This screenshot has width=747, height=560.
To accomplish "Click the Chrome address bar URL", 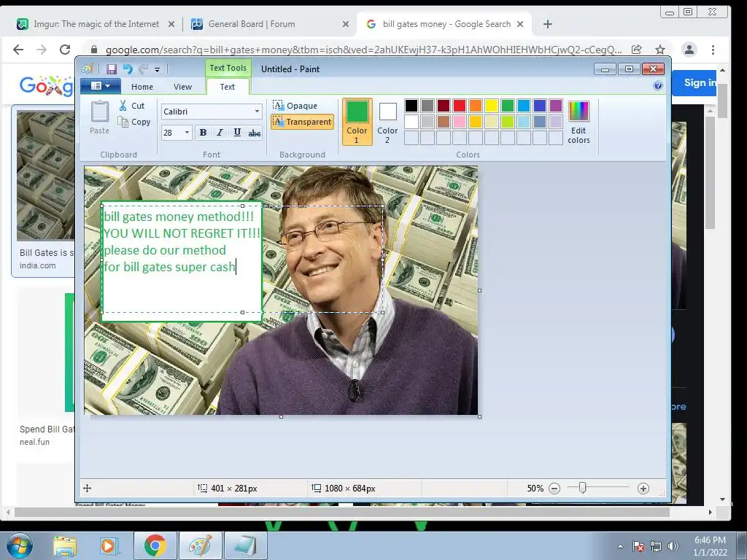I will tap(363, 50).
